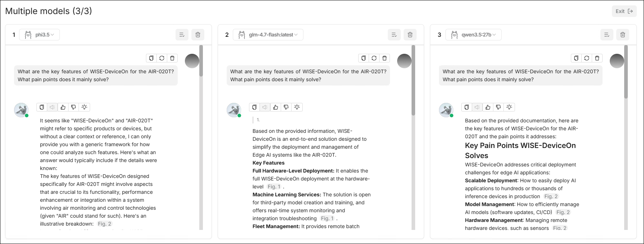
Task: Click the lightbulb icon on qwen3.5:27b answer
Action: pos(509,107)
